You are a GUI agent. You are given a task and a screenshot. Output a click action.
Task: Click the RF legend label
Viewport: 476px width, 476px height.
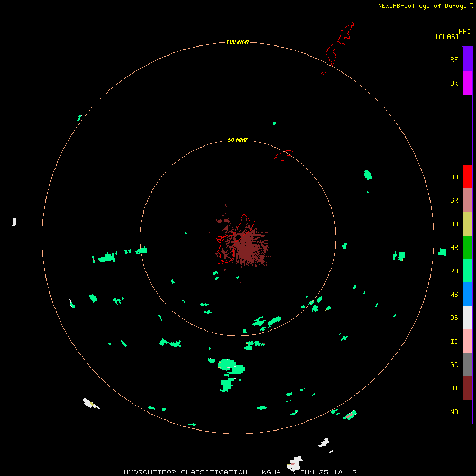(x=454, y=59)
